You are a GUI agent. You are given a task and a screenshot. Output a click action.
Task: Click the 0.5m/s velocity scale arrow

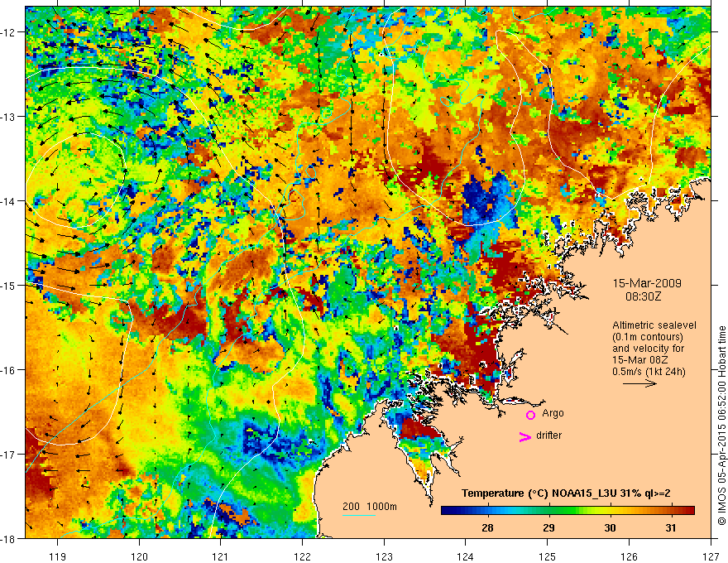tap(639, 383)
